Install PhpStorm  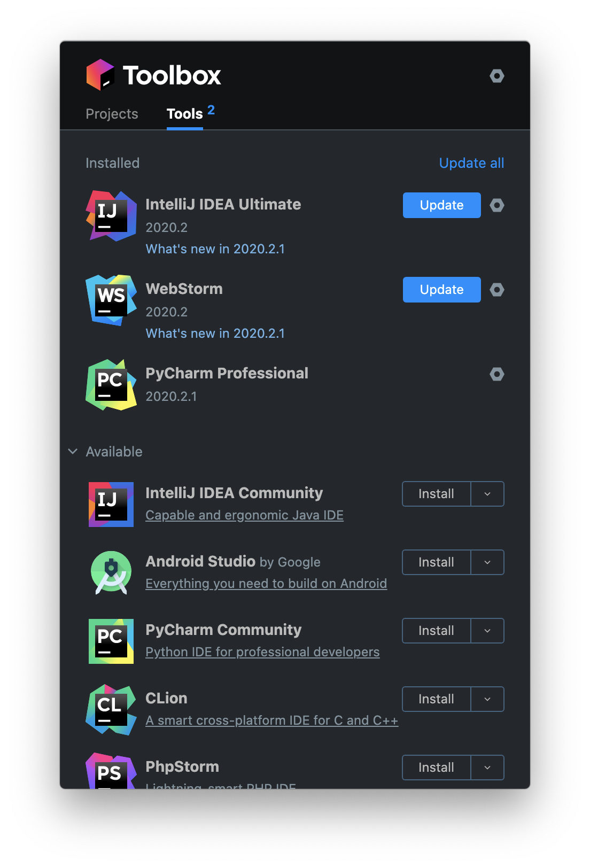click(437, 768)
